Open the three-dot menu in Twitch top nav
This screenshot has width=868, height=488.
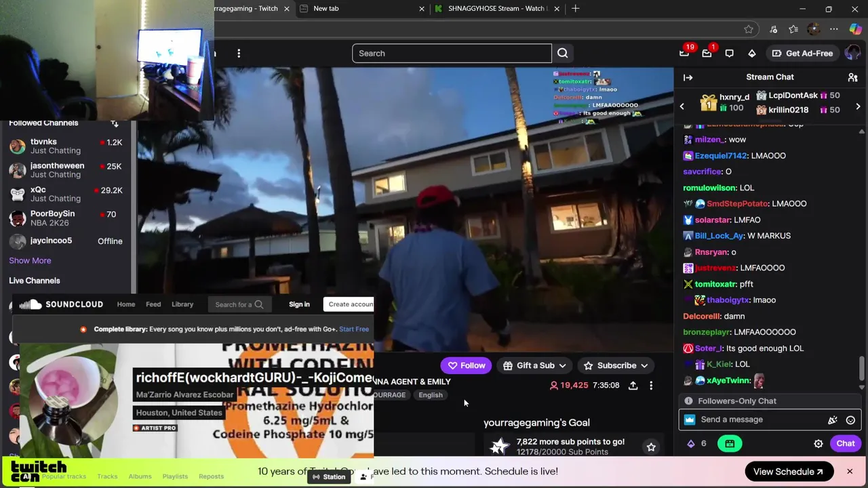[x=239, y=54]
